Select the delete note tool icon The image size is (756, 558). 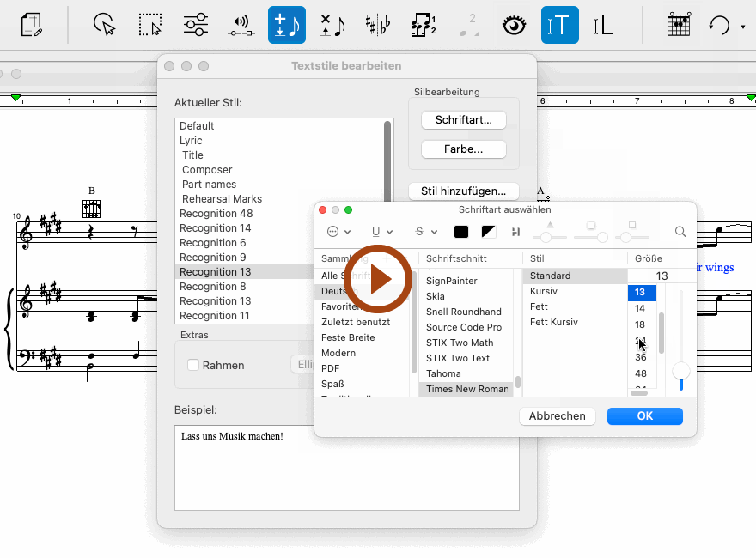pos(332,25)
